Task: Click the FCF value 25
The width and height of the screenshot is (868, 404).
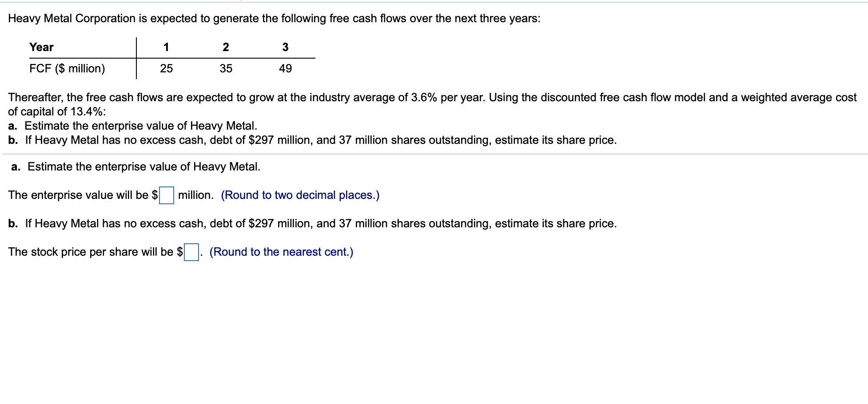Action: [x=167, y=68]
